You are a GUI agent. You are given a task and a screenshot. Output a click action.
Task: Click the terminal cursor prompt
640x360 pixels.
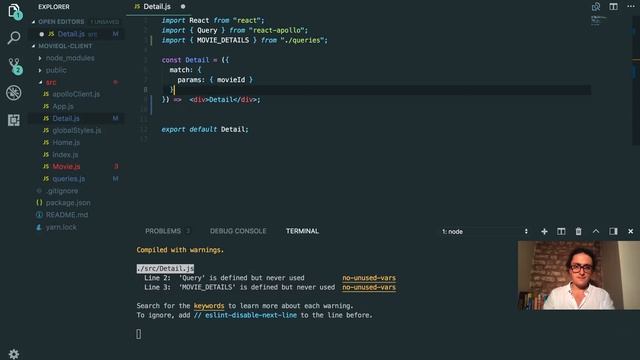tap(139, 334)
